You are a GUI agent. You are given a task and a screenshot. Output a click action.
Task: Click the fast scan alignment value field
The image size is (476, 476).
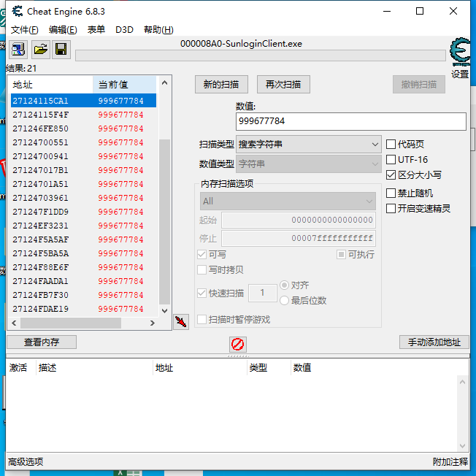[263, 293]
